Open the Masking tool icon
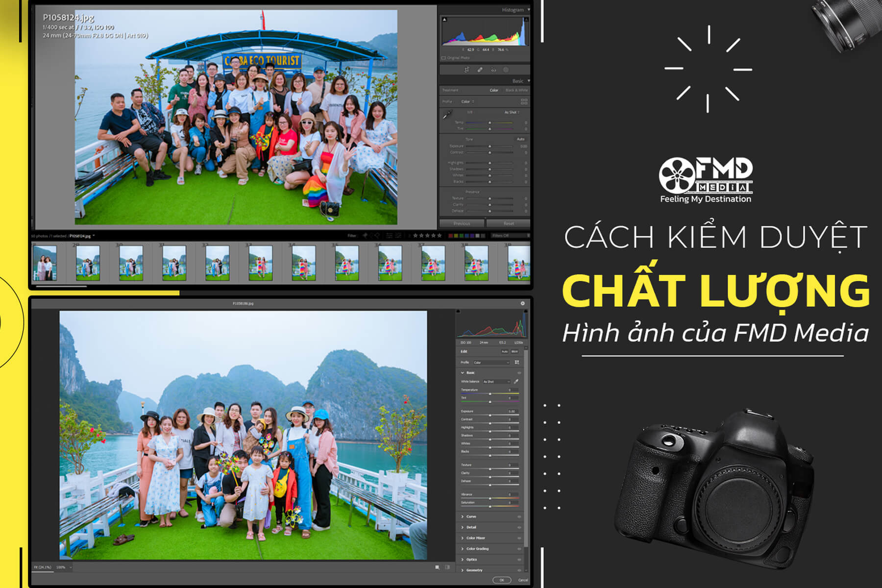Image resolution: width=882 pixels, height=588 pixels. pos(505,70)
